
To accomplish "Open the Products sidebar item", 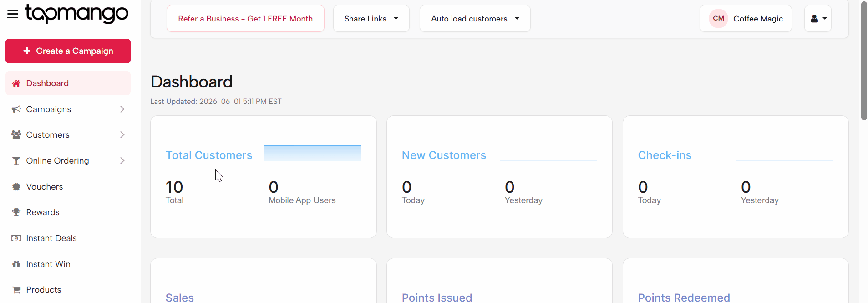I will pos(68,290).
